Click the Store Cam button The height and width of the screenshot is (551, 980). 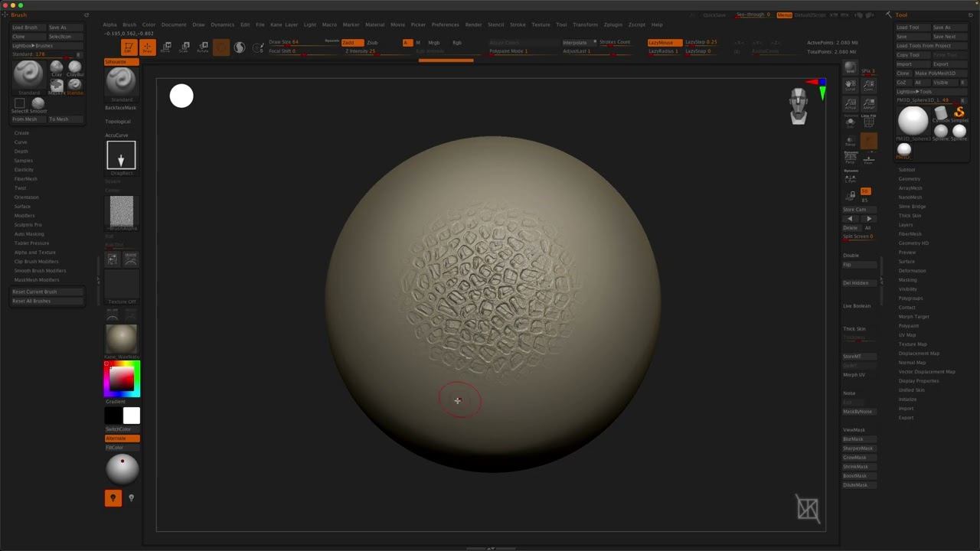(x=858, y=210)
